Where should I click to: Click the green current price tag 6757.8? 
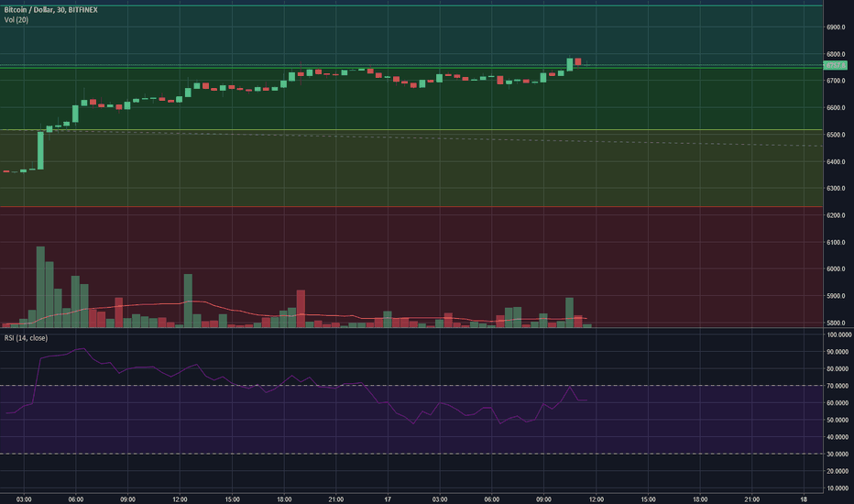coord(836,65)
